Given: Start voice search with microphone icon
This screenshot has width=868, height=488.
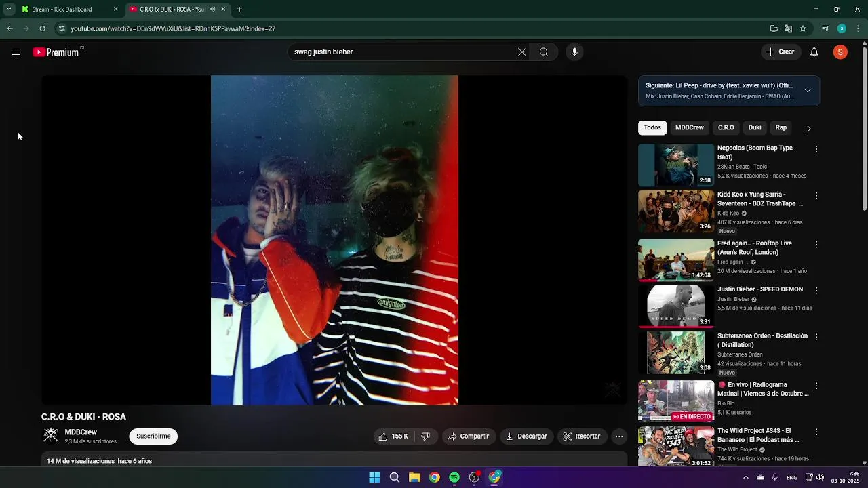Looking at the screenshot, I should pyautogui.click(x=574, y=52).
